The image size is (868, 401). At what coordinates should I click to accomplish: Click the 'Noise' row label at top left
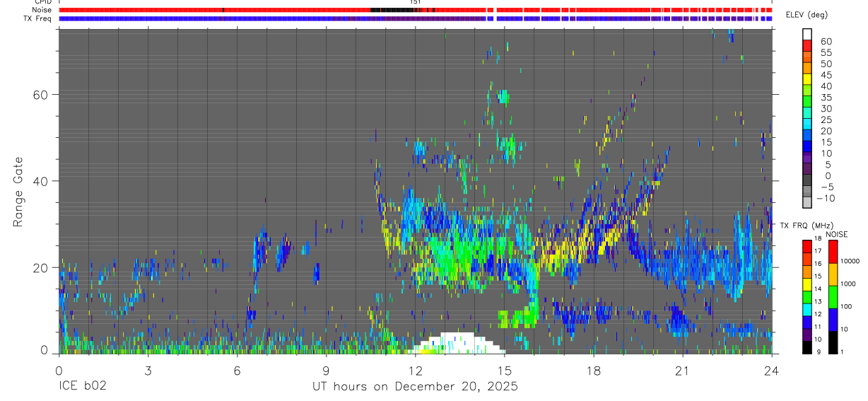click(x=42, y=11)
